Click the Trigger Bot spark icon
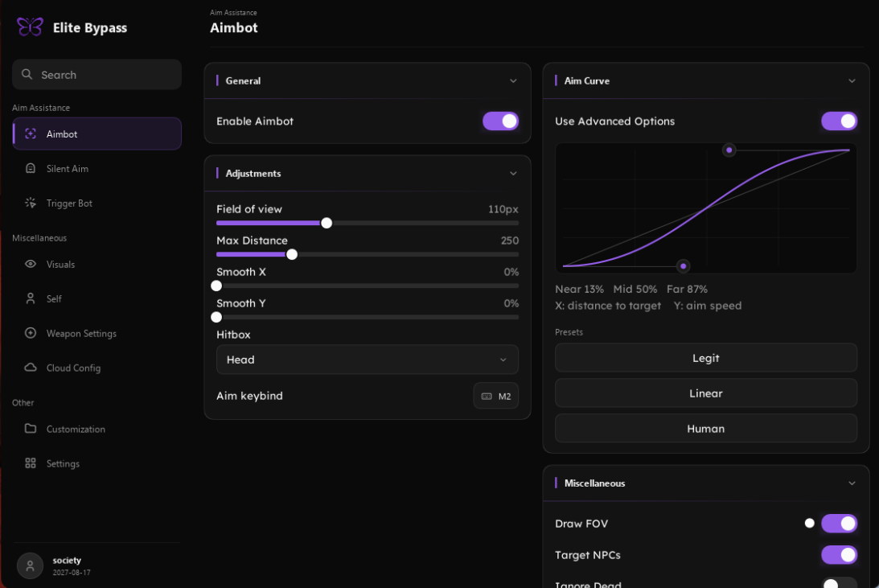879x588 pixels. click(x=31, y=203)
